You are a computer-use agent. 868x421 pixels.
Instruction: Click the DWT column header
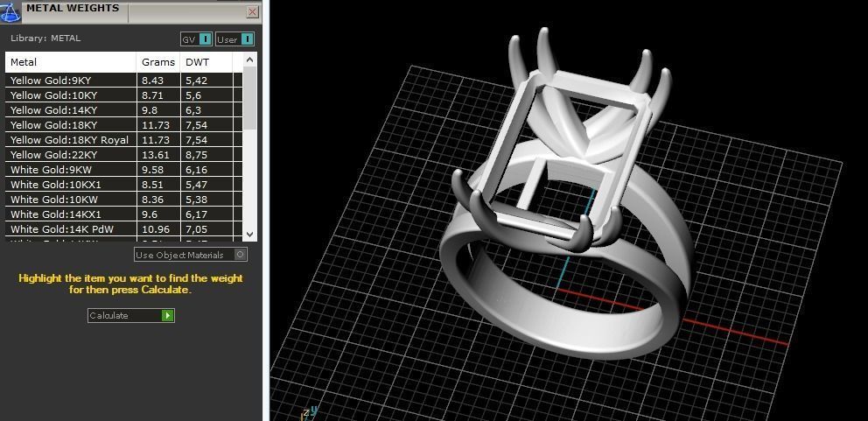[206, 62]
